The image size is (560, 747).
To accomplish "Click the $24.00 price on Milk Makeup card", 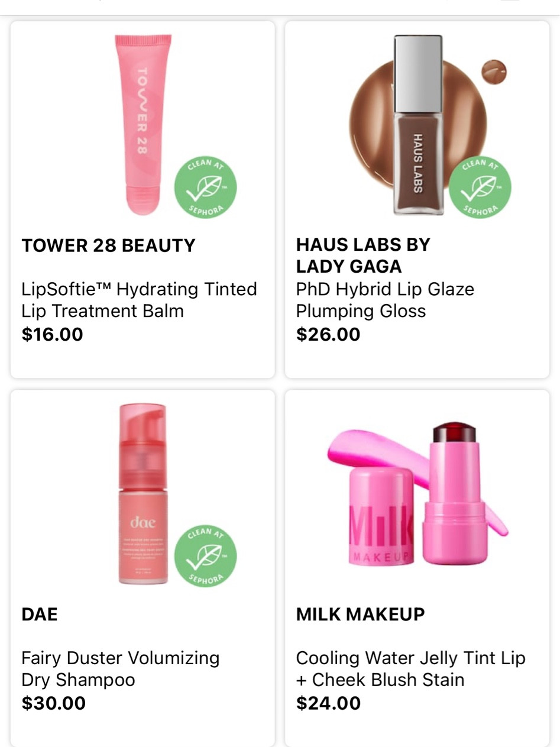I will point(328,703).
